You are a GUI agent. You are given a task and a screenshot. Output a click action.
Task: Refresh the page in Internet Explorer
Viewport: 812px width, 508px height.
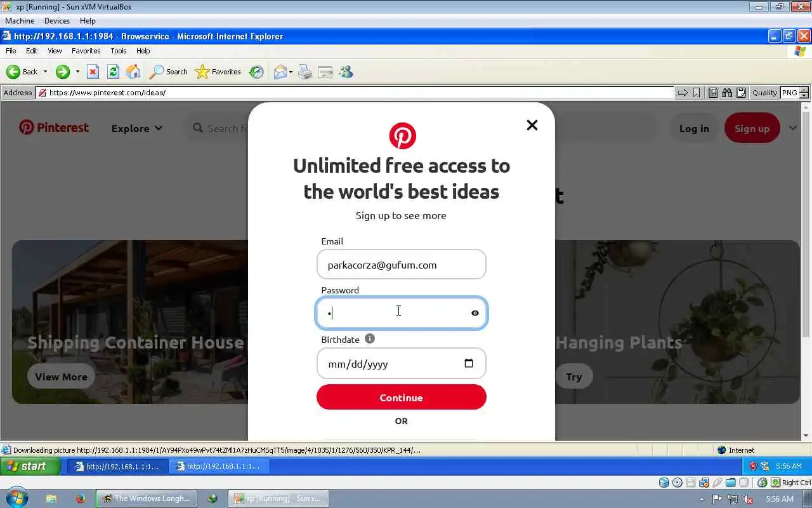tap(113, 72)
